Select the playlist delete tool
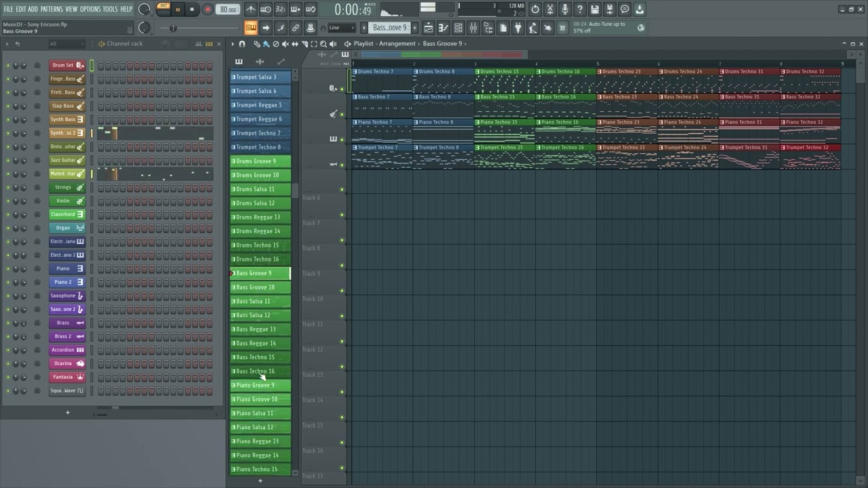 pos(276,43)
